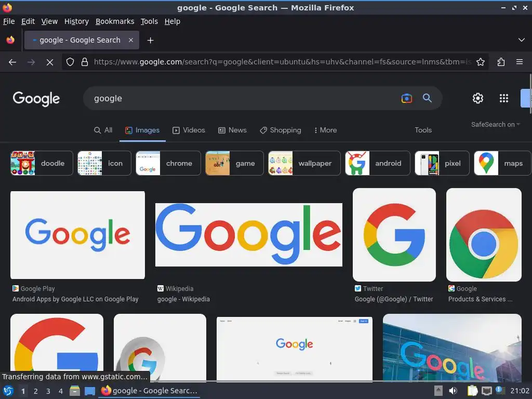Switch to the Shopping tab

click(280, 130)
